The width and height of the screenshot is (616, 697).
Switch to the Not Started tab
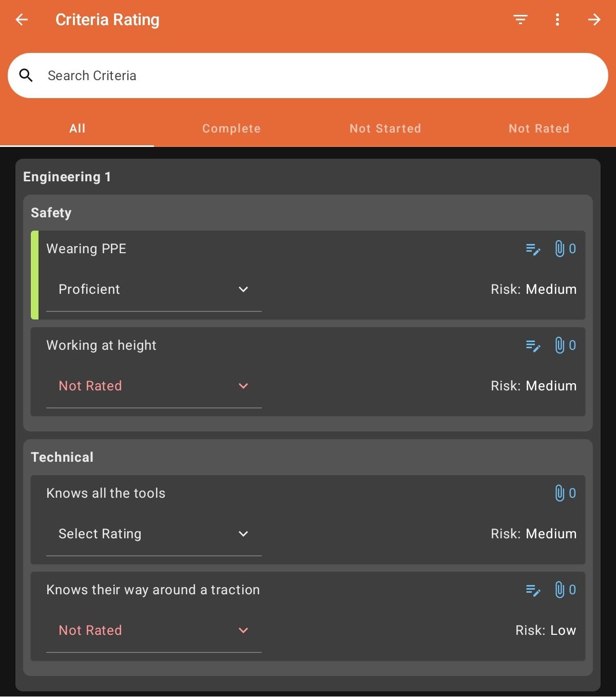[x=385, y=128]
